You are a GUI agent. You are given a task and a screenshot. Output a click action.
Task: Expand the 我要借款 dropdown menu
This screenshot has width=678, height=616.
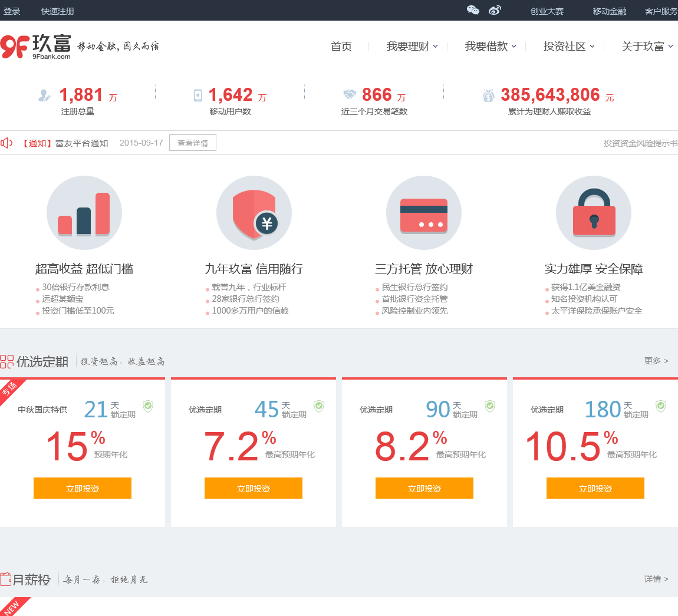point(491,47)
